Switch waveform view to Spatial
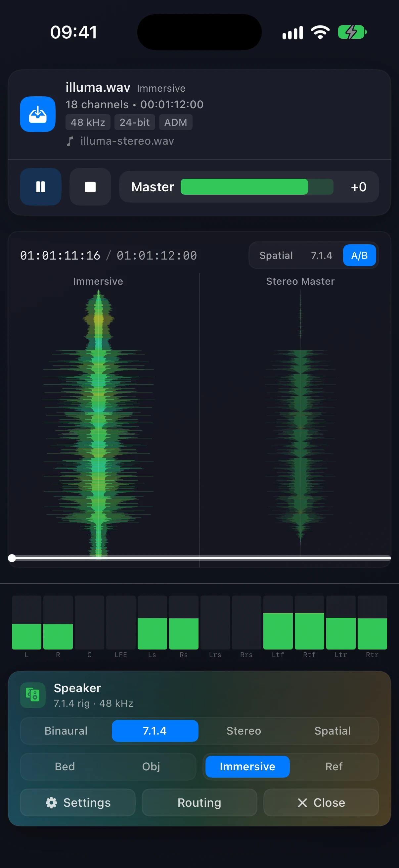399x868 pixels. coord(276,256)
